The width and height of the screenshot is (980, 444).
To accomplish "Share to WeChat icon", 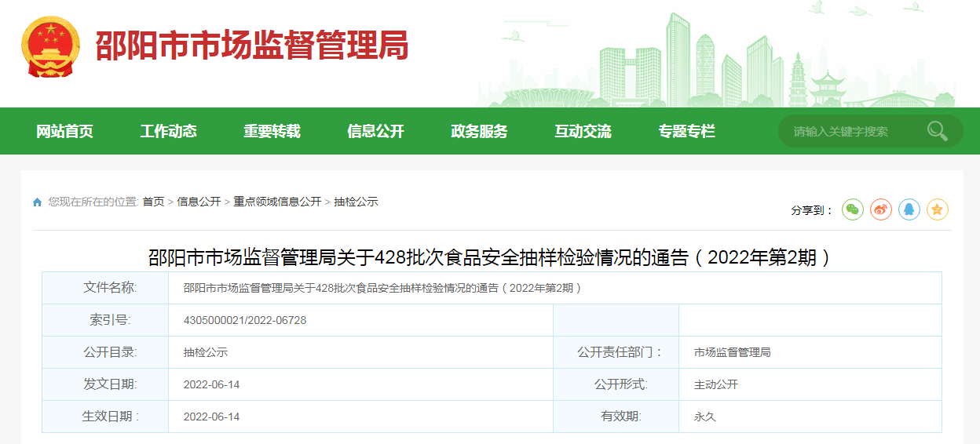I will pos(852,209).
